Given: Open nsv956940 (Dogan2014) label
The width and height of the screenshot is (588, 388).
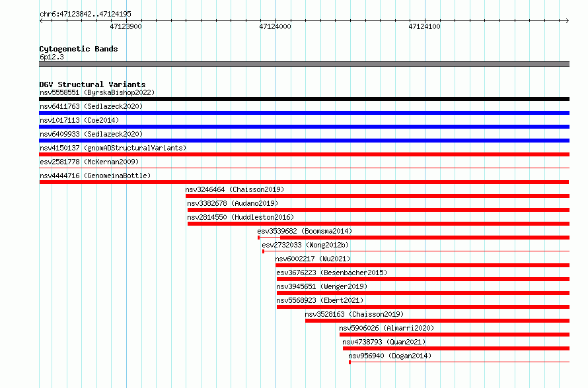Looking at the screenshot, I should click(x=390, y=356).
